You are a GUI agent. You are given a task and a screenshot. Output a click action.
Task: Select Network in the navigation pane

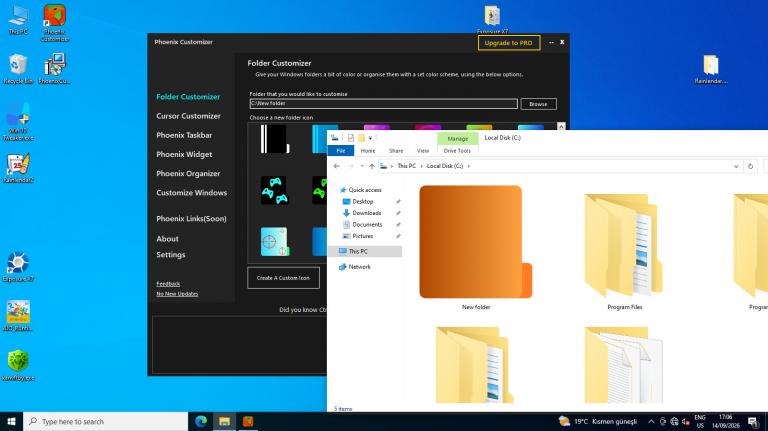(360, 267)
